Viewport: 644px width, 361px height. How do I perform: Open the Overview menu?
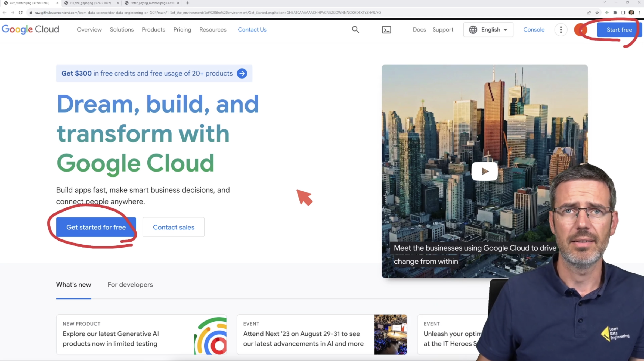point(89,30)
